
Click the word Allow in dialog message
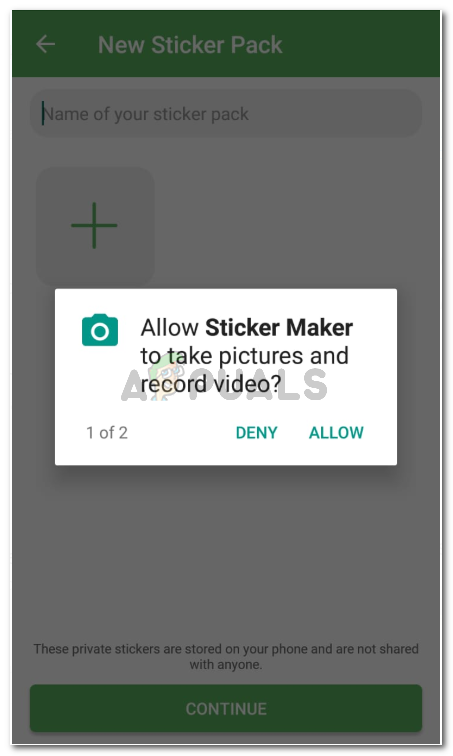coord(169,327)
